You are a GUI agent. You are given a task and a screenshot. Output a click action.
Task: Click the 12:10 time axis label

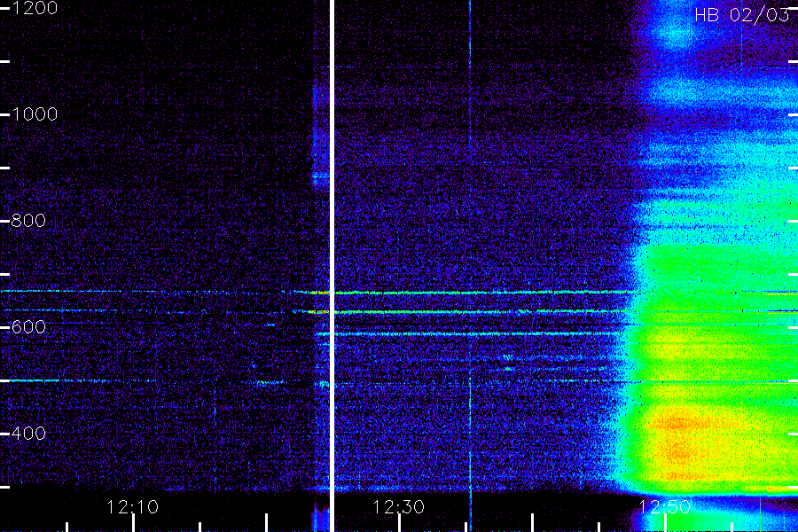(x=133, y=506)
